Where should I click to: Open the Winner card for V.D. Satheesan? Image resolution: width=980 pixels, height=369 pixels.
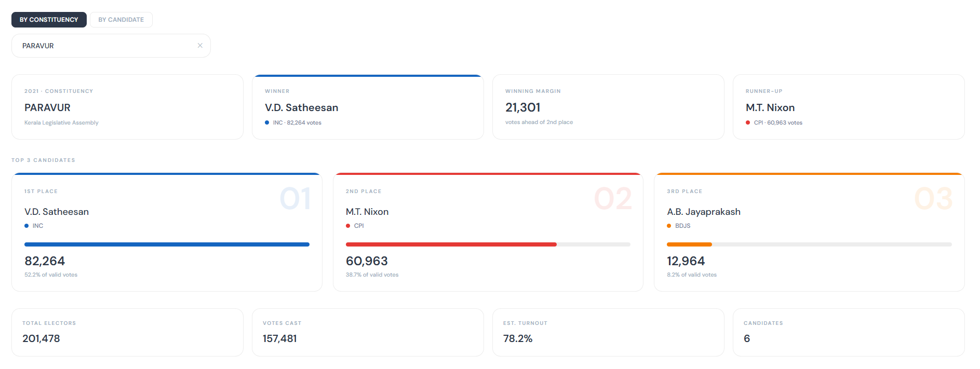point(368,107)
